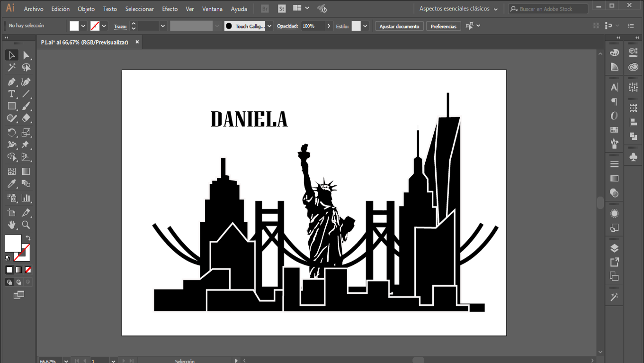Enable Draw Normal mode
The image size is (644, 363).
click(x=9, y=282)
